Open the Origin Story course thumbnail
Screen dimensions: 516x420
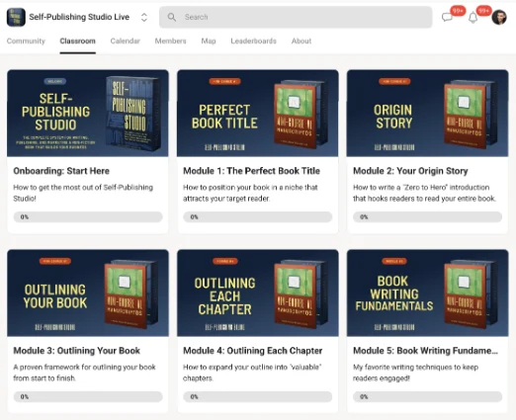point(427,113)
